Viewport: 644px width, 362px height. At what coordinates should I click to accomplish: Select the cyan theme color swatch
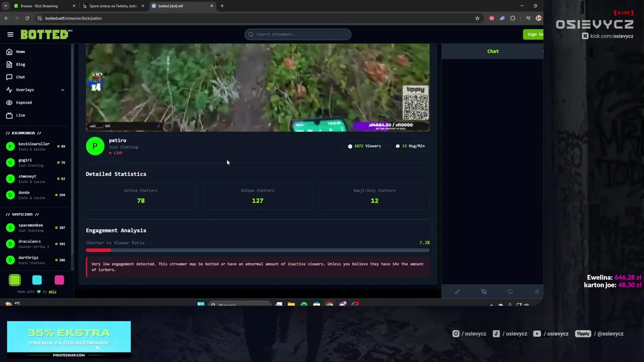click(37, 280)
